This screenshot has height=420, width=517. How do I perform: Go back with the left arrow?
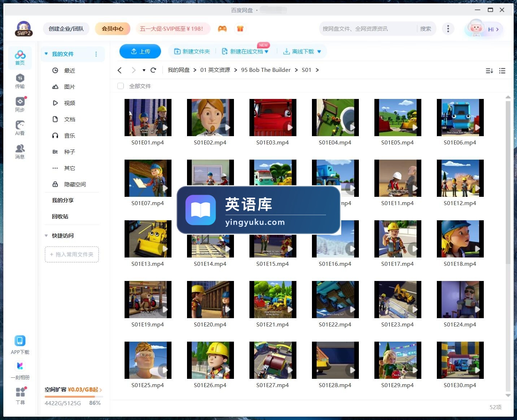pos(120,70)
